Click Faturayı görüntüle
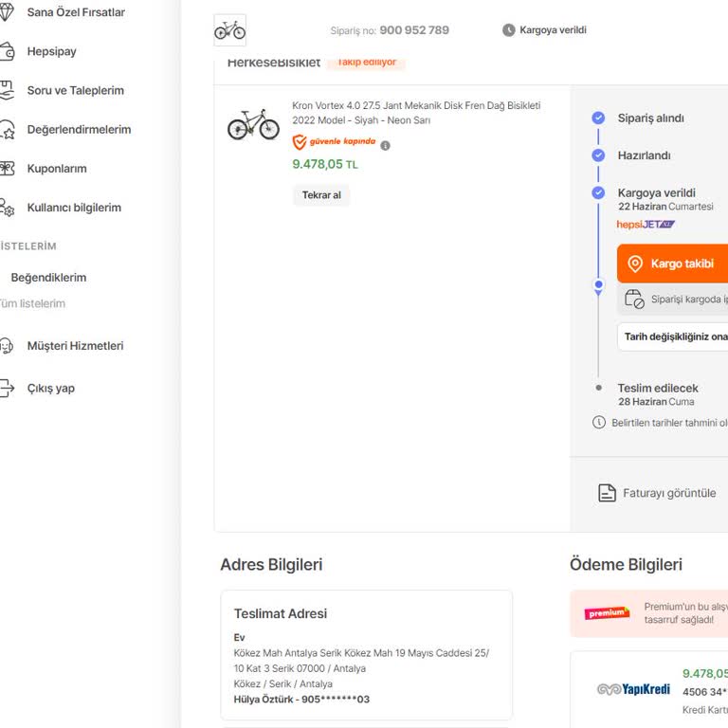Viewport: 728px width, 728px height. 669,493
